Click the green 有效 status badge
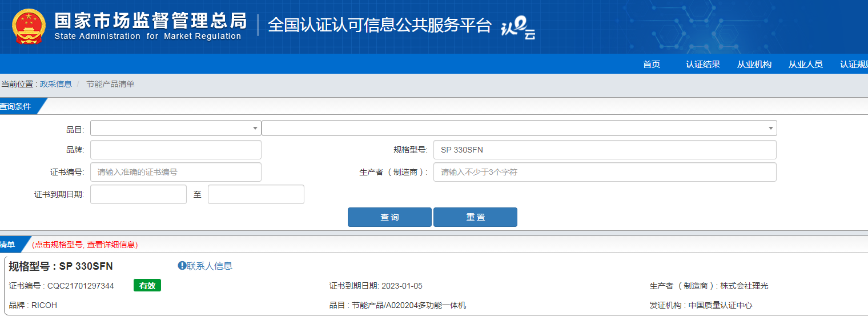This screenshot has height=316, width=868. [147, 286]
